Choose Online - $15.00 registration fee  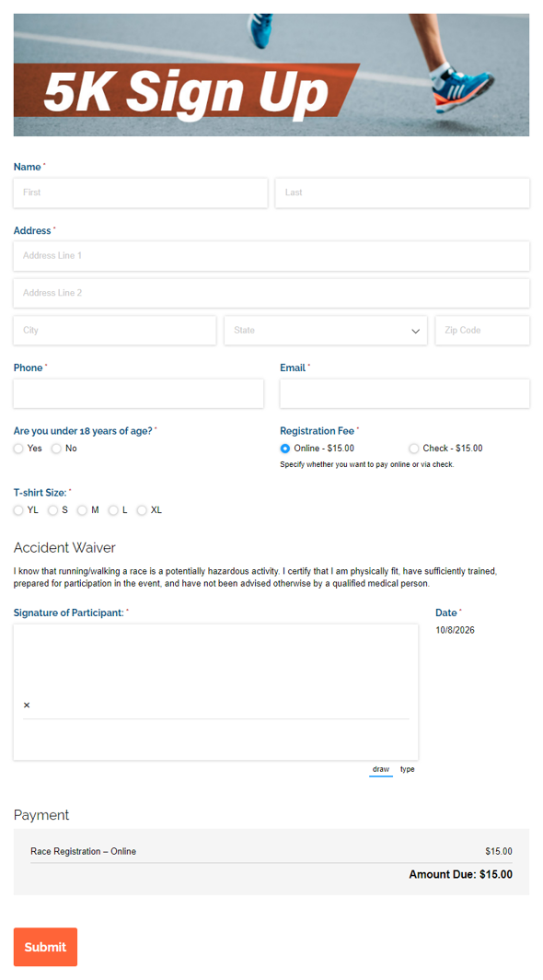point(285,449)
